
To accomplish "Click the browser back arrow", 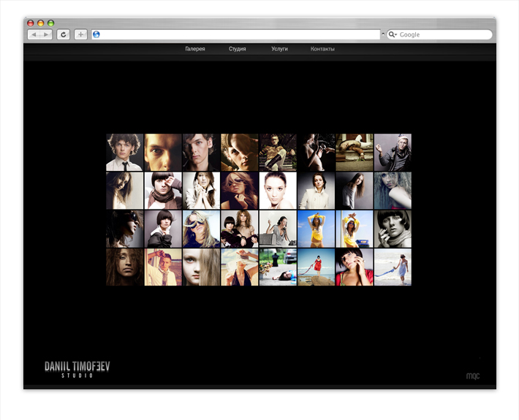I will [x=34, y=34].
